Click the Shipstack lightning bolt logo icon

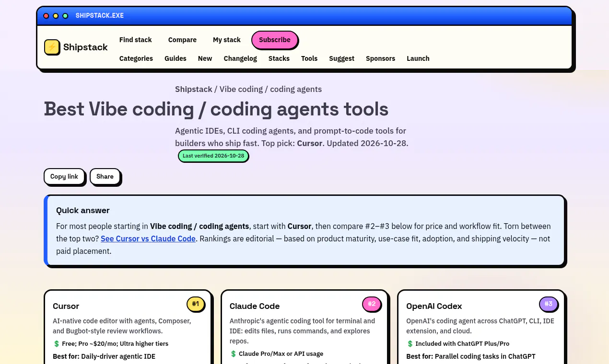[52, 47]
